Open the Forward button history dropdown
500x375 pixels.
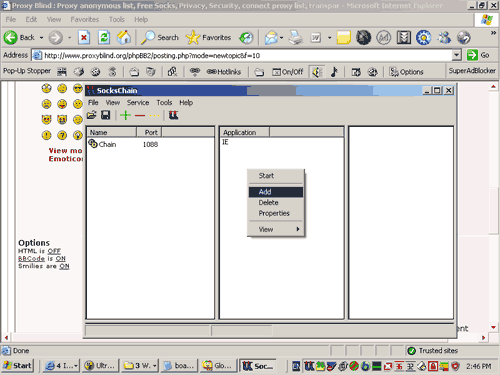69,38
